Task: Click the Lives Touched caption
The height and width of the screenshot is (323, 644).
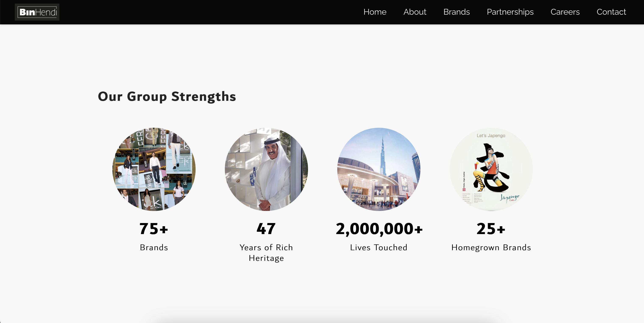Action: point(378,247)
